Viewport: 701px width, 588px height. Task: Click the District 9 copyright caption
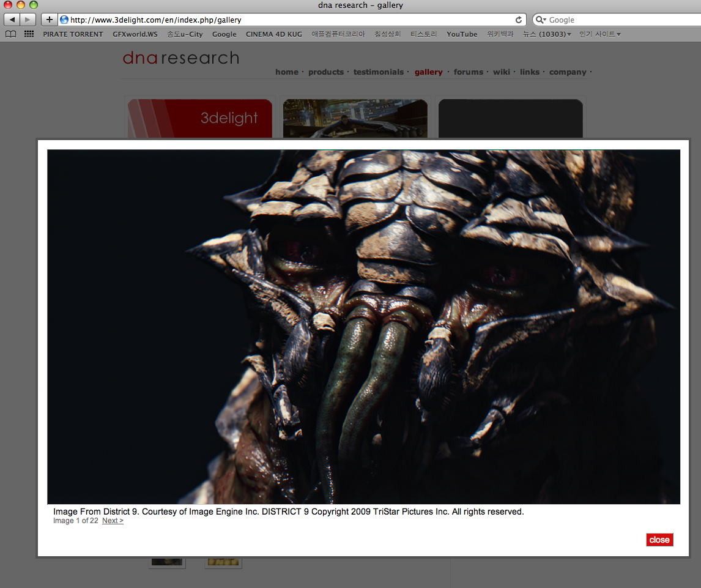coord(288,512)
